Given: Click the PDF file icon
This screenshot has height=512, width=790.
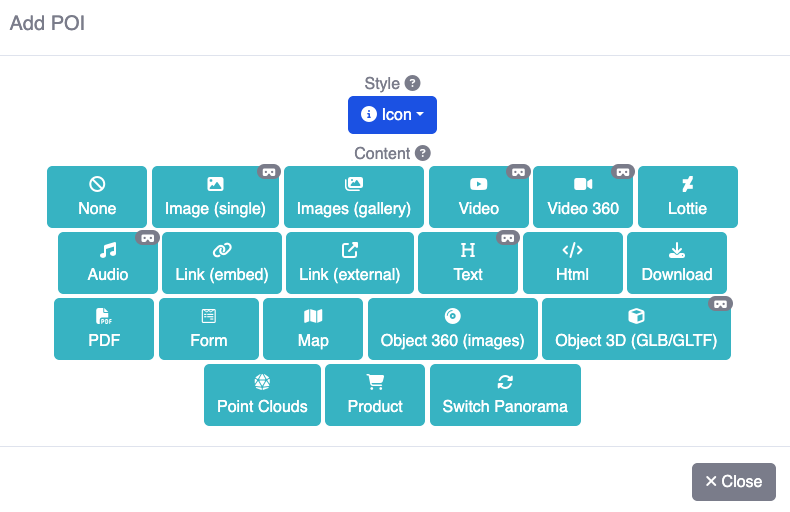Looking at the screenshot, I should [104, 316].
